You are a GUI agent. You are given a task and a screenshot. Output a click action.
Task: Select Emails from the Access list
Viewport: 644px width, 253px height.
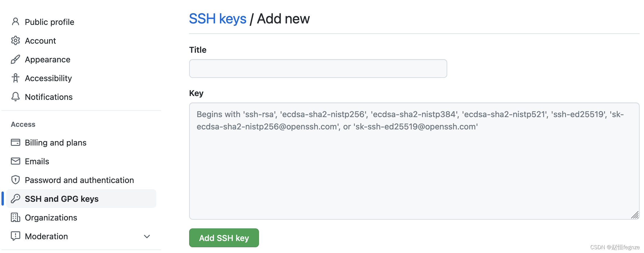37,161
